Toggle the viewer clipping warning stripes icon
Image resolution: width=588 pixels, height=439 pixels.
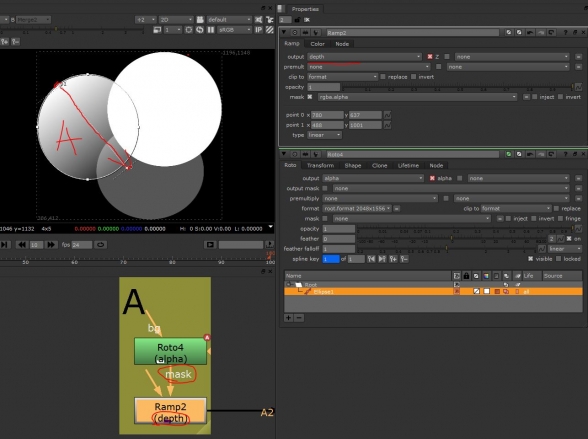[270, 30]
